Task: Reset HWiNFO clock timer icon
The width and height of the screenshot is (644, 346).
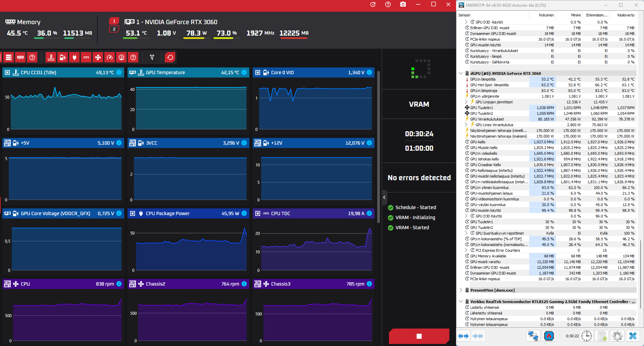Action: [587, 336]
